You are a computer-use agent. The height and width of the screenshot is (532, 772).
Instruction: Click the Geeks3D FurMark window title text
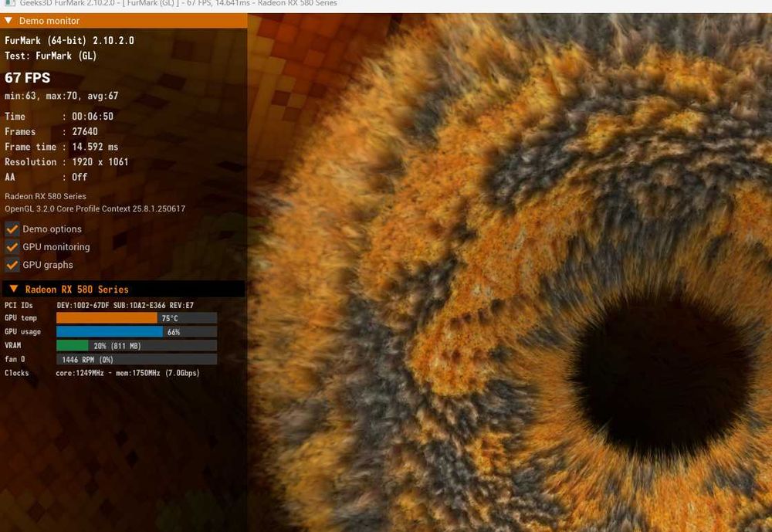click(x=178, y=3)
